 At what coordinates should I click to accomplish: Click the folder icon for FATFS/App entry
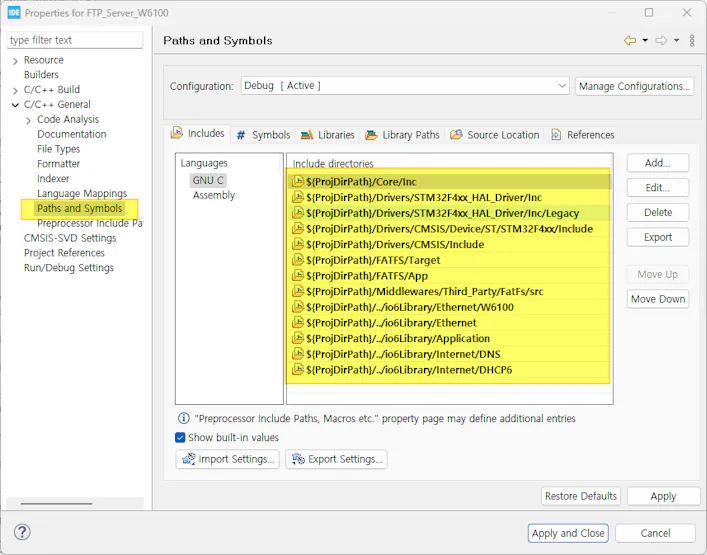click(298, 275)
